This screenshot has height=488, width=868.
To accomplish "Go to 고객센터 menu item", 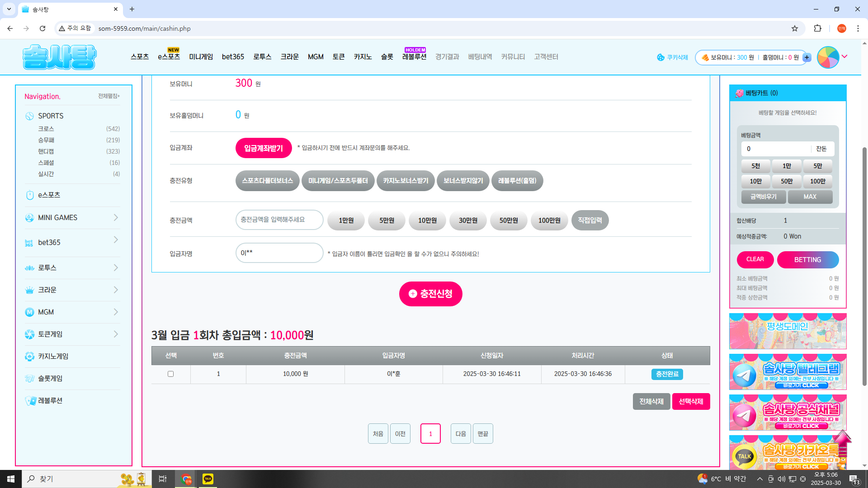I will 546,57.
